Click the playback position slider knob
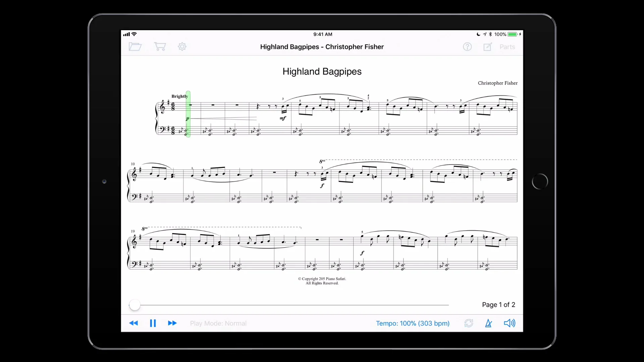Image resolution: width=644 pixels, height=362 pixels. click(x=135, y=305)
